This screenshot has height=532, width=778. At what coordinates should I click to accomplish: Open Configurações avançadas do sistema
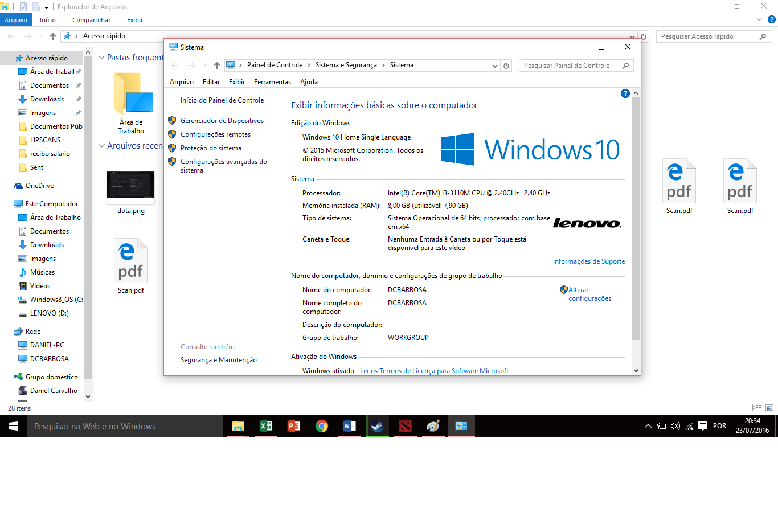point(224,166)
